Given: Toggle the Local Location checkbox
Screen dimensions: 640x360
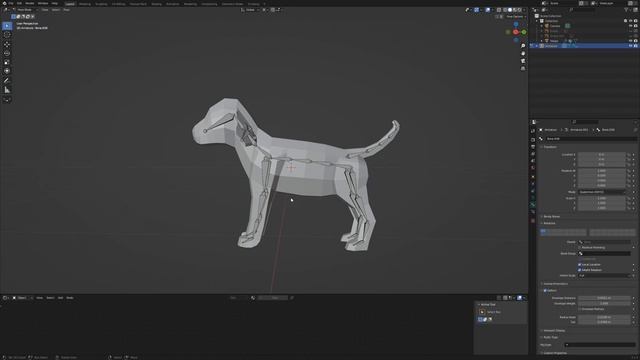Looking at the screenshot, I should 580,264.
